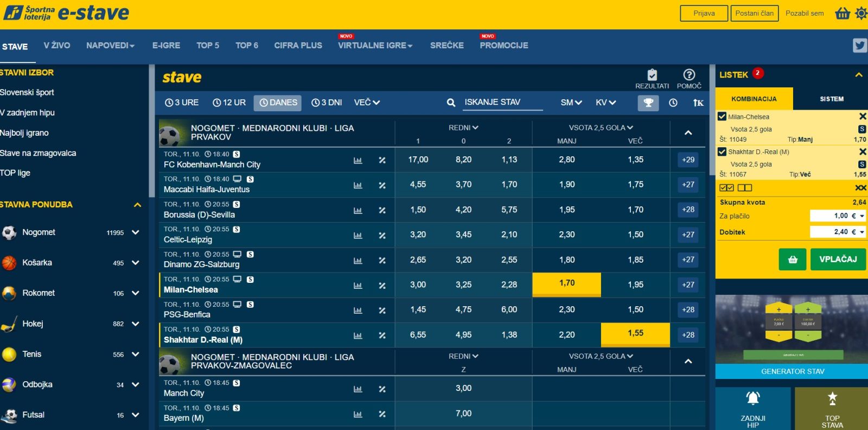
Task: Deselect Milan-Chelsea under 2.5 odds 1,70
Action: pyautogui.click(x=567, y=284)
